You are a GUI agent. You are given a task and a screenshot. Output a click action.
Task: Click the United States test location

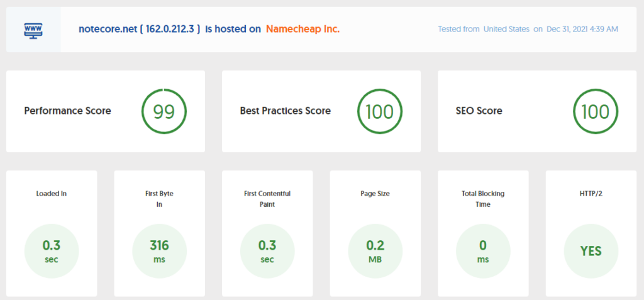(507, 30)
